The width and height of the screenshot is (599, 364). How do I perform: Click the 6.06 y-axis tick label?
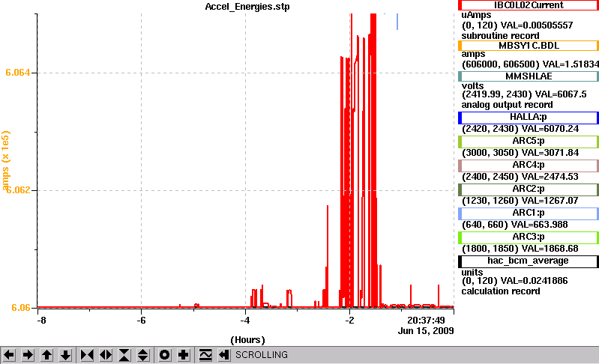[21, 308]
